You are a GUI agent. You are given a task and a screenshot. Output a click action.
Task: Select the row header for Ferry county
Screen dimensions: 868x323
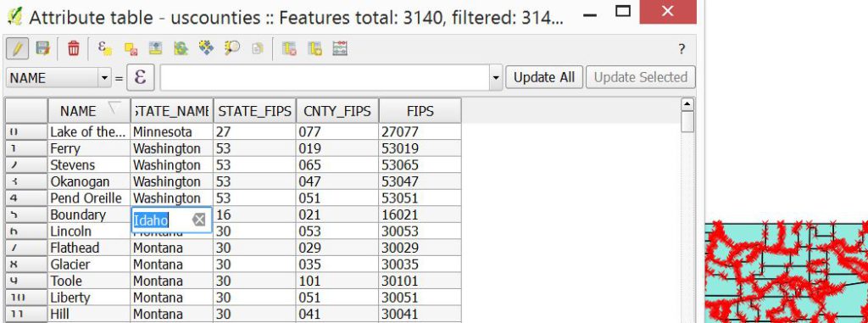coord(26,148)
